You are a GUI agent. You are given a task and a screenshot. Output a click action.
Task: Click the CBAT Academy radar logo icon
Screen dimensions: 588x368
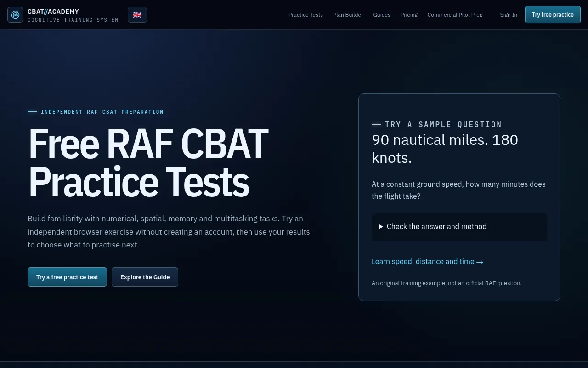15,15
